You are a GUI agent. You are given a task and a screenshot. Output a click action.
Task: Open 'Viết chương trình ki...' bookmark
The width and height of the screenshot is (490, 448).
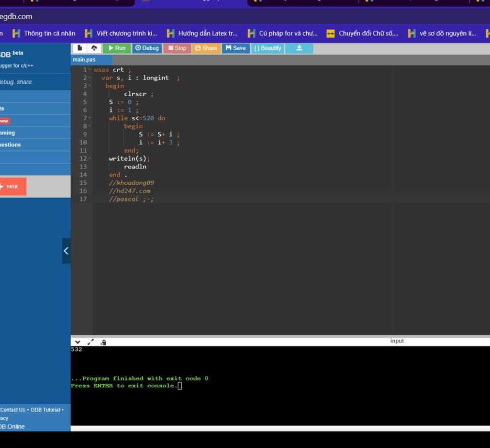point(121,34)
